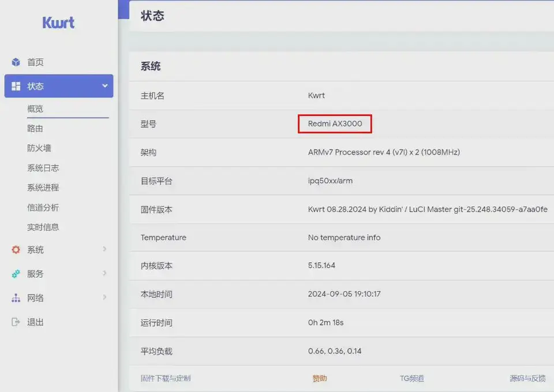Click the load average 0.66, 0.36, 0.14
The image size is (554, 392).
(x=335, y=351)
